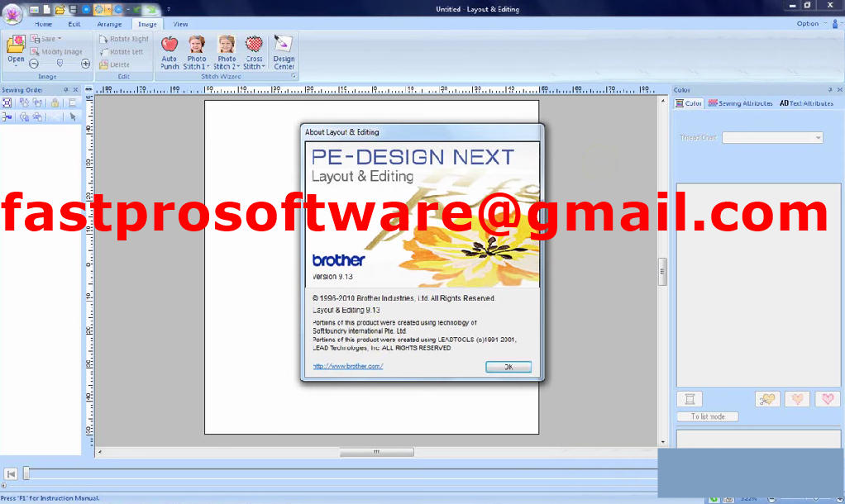The image size is (845, 504).
Task: Select the Color tab in the Color panel
Action: point(689,103)
